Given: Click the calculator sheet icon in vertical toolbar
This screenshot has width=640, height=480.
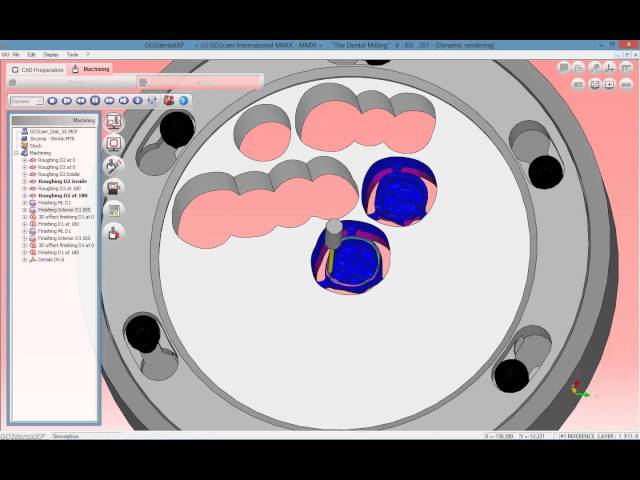Looking at the screenshot, I should pos(113,210).
